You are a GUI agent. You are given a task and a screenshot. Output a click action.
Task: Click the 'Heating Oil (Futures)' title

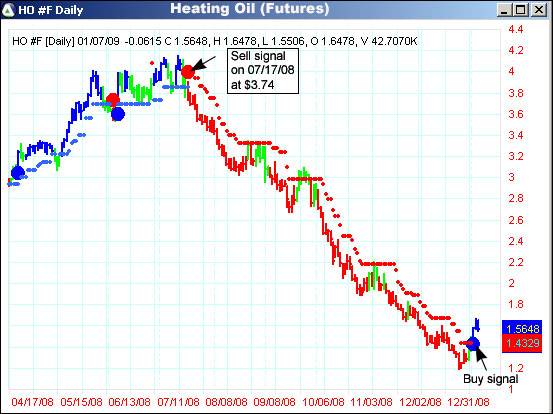point(250,8)
